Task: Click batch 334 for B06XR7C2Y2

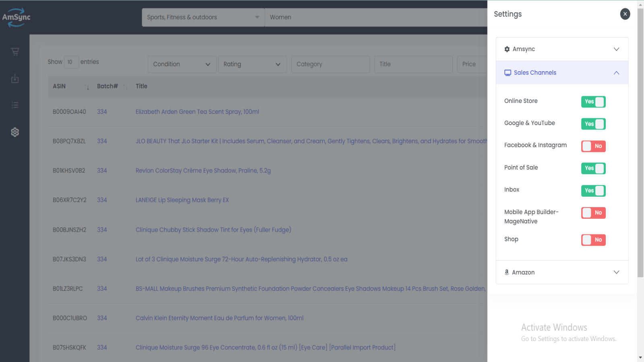Action: coord(102,200)
